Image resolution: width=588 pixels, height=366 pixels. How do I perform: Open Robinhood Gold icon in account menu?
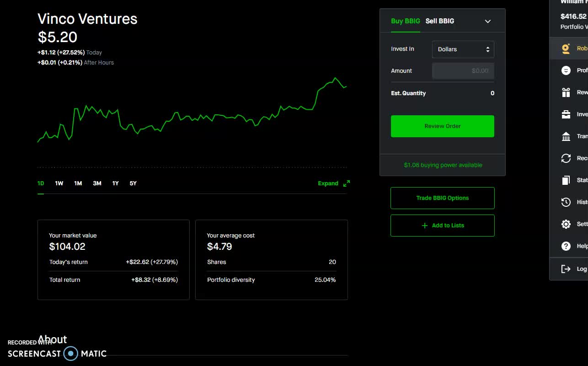566,48
